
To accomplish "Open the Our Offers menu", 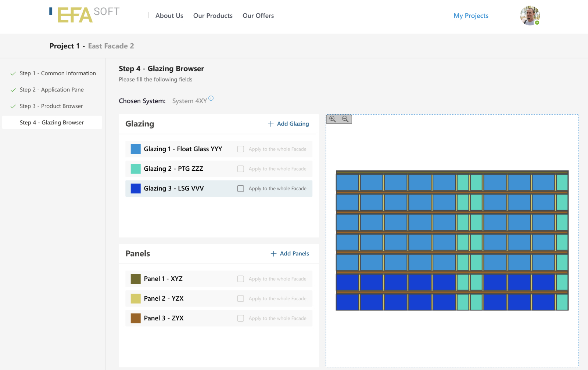I will click(258, 15).
